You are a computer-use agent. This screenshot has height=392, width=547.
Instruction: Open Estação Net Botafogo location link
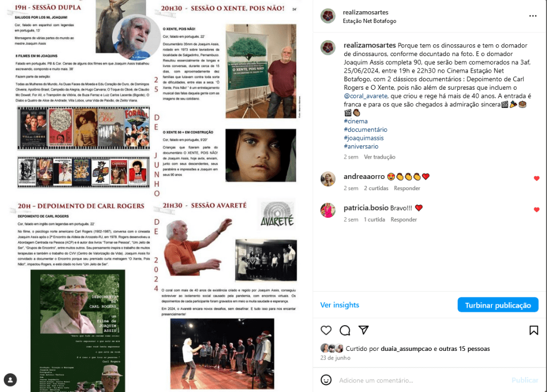(369, 21)
